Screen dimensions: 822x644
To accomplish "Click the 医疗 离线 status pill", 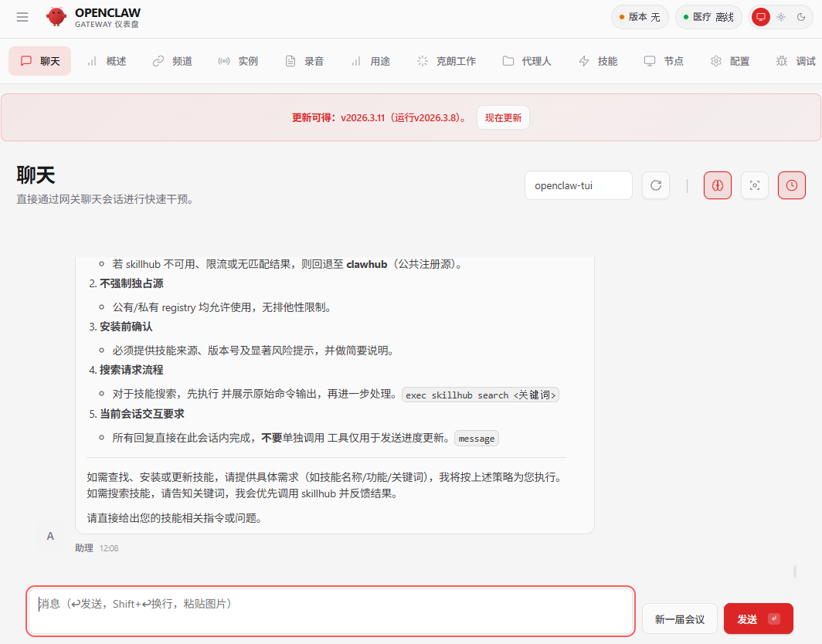I will point(708,17).
